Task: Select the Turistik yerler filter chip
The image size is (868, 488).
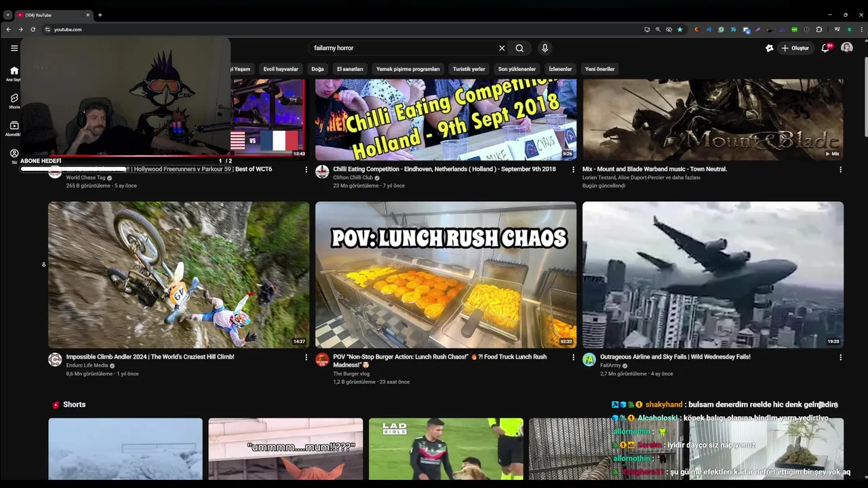Action: [x=469, y=69]
